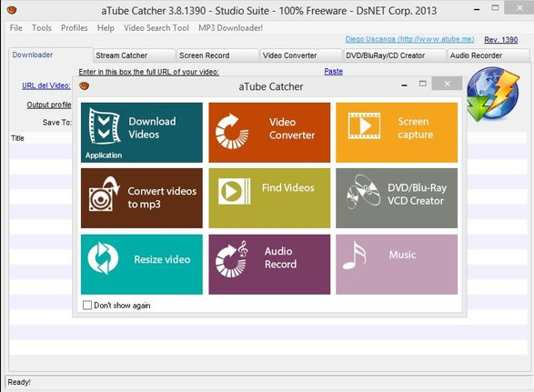Open the Profiles menu
The height and width of the screenshot is (392, 534).
point(75,28)
